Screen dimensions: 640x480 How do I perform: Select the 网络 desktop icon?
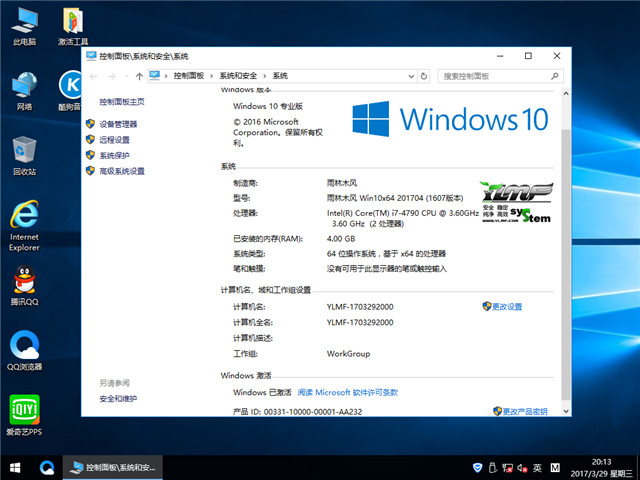[24, 91]
